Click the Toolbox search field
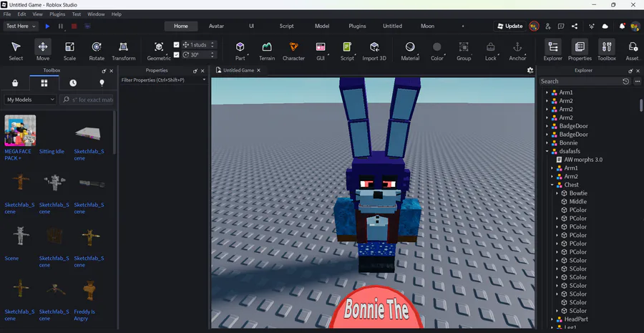Viewport: 644px width, 333px height. click(87, 100)
